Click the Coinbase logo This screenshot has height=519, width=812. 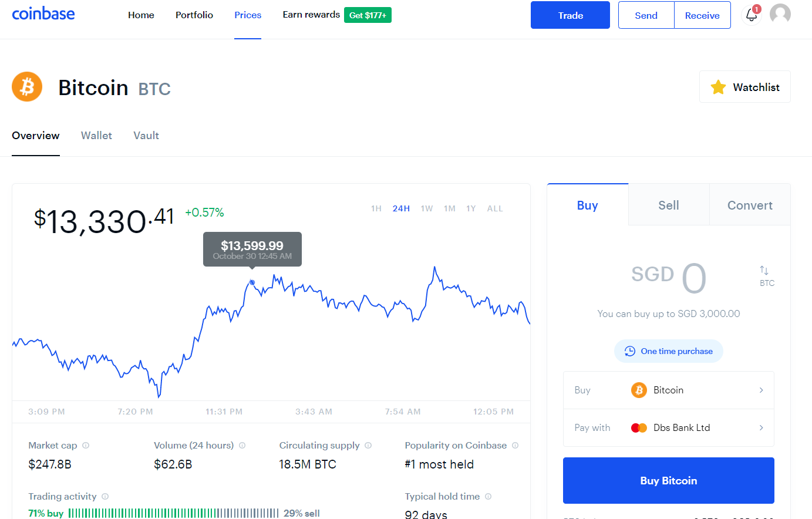(x=43, y=14)
